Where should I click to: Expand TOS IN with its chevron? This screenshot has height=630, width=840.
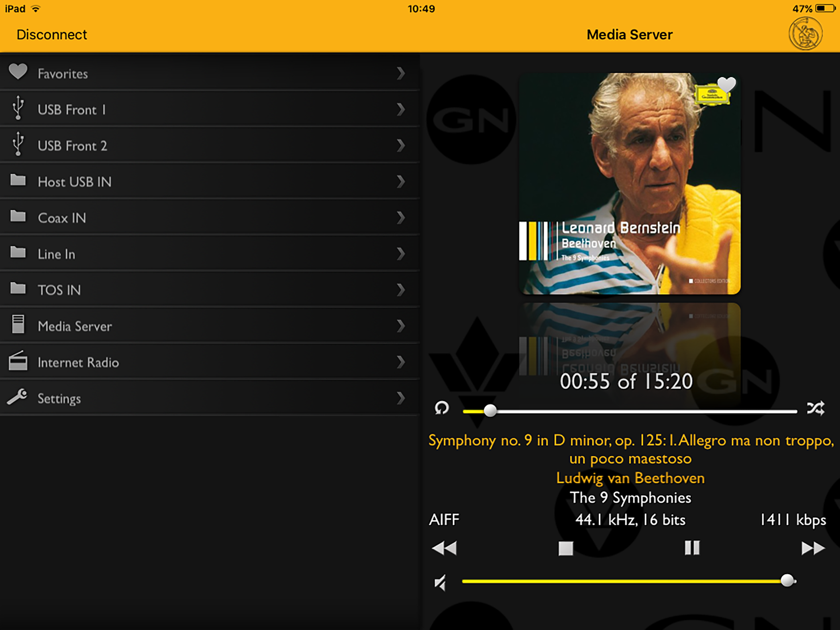[x=401, y=290]
